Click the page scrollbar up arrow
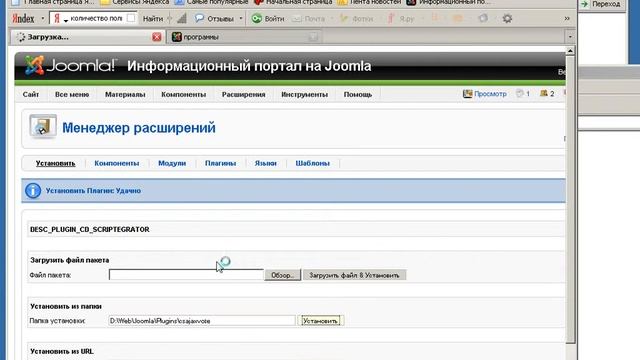 [570, 51]
